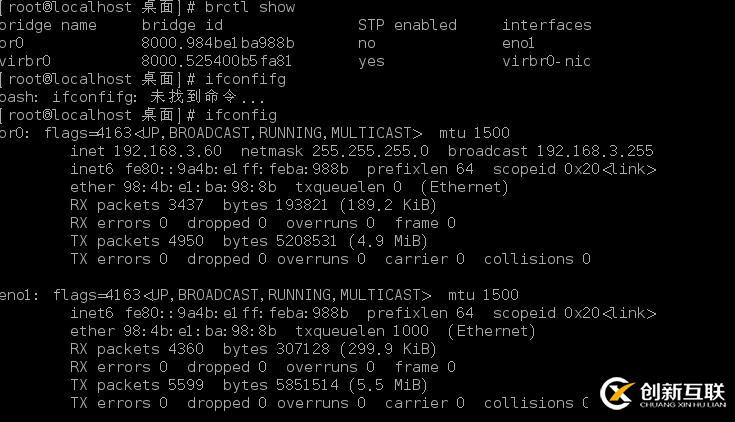This screenshot has height=422, width=735.
Task: Select the bridge id 8000.984be1ba988b
Action: (219, 43)
